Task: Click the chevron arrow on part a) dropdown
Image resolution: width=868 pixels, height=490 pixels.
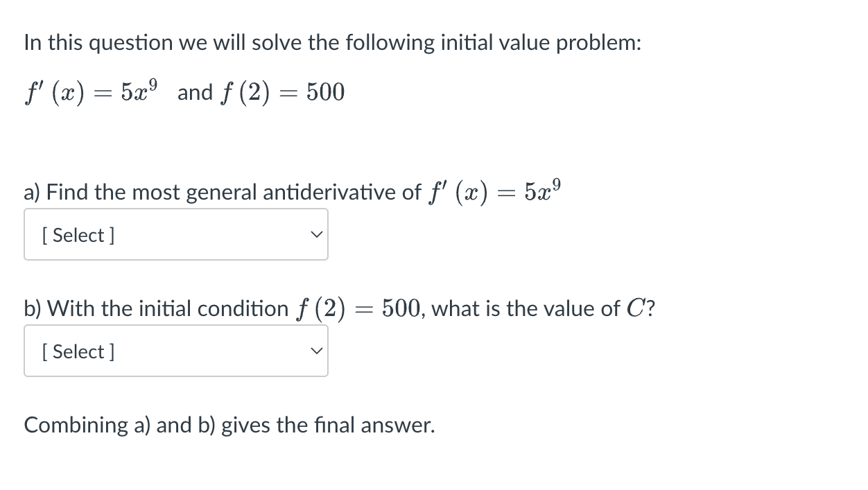Action: click(x=316, y=235)
